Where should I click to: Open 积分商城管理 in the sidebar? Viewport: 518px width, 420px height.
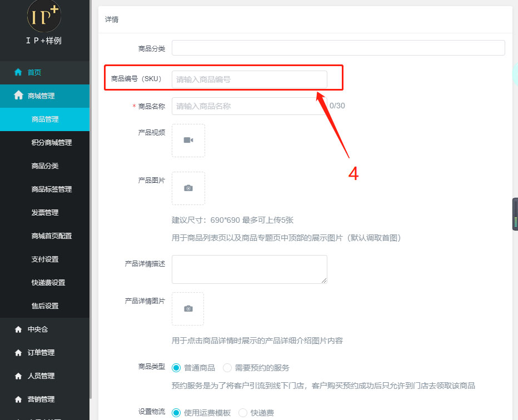(x=52, y=143)
